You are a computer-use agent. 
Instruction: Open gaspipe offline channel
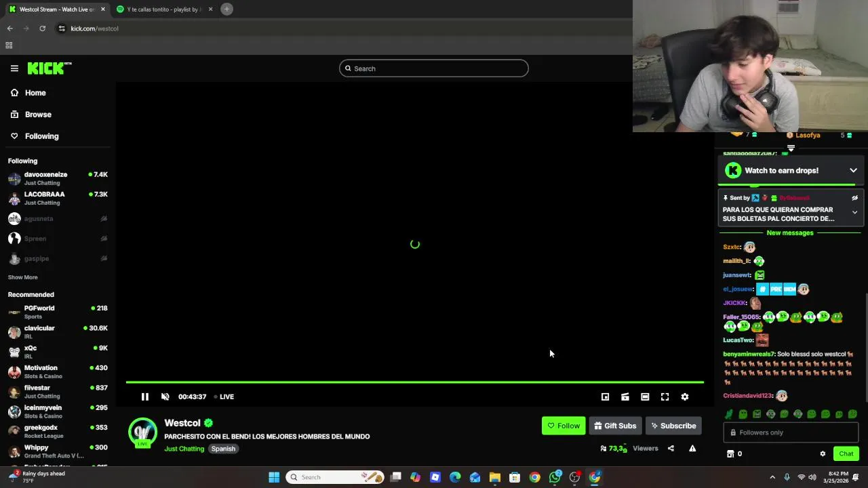(58, 258)
